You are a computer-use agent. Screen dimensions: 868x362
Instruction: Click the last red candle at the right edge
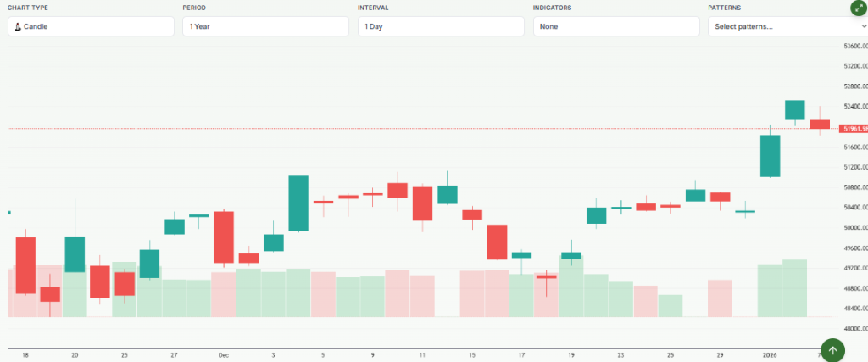(x=820, y=124)
